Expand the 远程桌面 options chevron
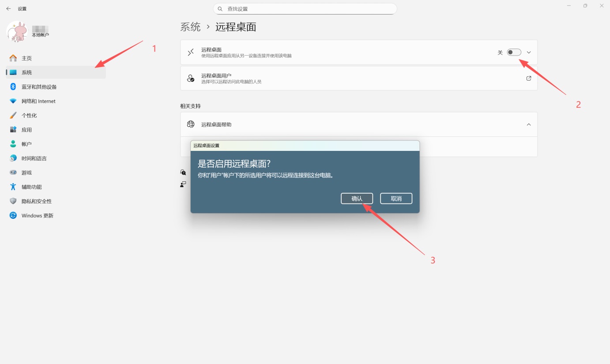 point(528,52)
